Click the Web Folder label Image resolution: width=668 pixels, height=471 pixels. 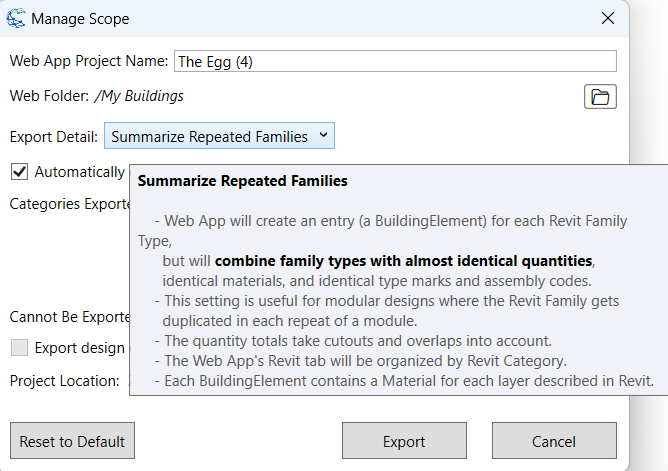48,96
